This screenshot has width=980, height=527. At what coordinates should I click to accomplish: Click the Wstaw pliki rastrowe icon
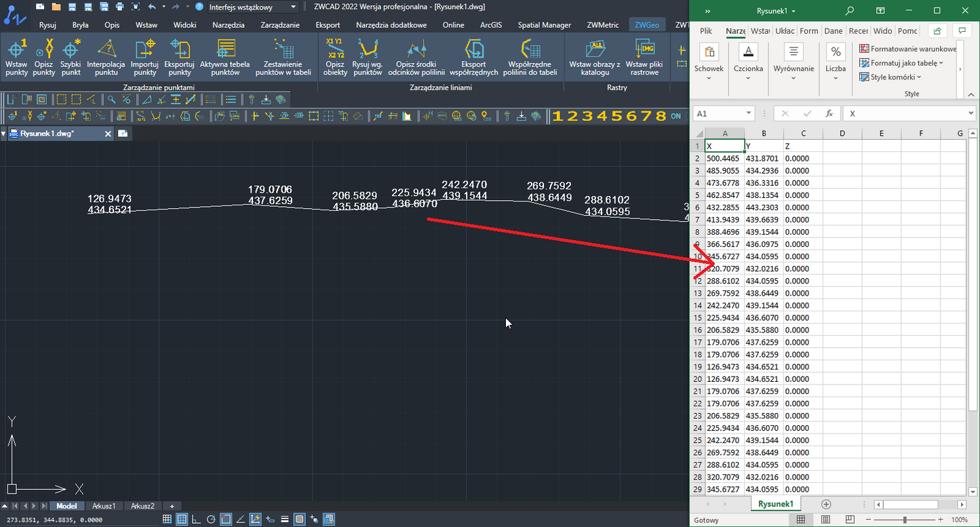(644, 57)
